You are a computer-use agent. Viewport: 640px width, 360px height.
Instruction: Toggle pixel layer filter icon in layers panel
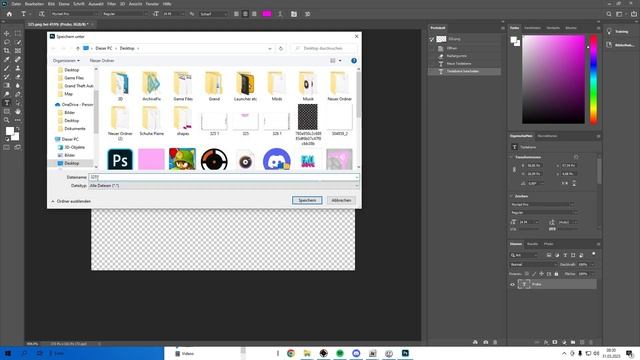549,255
